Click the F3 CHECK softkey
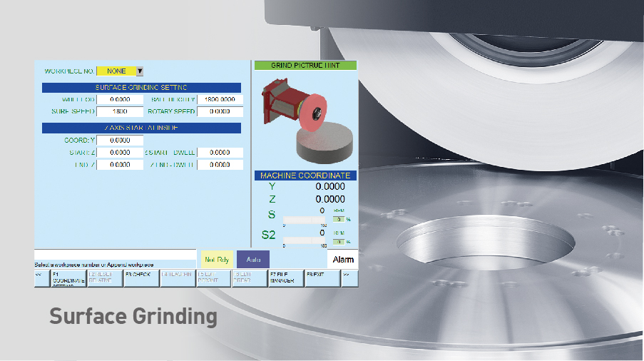The image size is (644, 361). pyautogui.click(x=141, y=278)
